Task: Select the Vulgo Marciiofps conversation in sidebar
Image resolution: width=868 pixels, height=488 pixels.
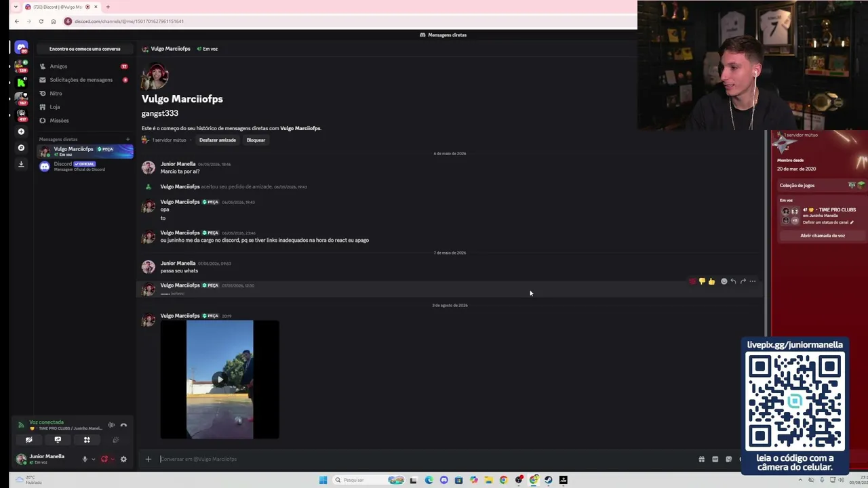Action: point(85,151)
